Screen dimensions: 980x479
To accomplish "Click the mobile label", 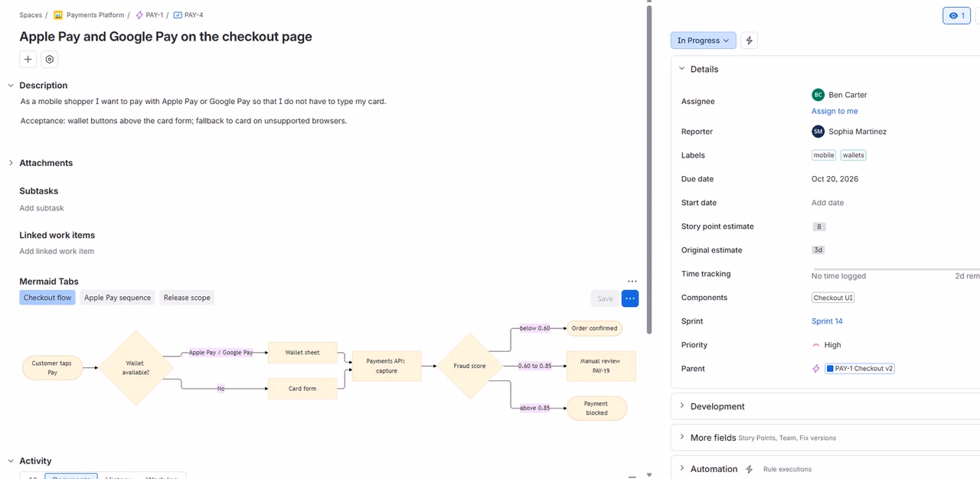I will click(824, 155).
